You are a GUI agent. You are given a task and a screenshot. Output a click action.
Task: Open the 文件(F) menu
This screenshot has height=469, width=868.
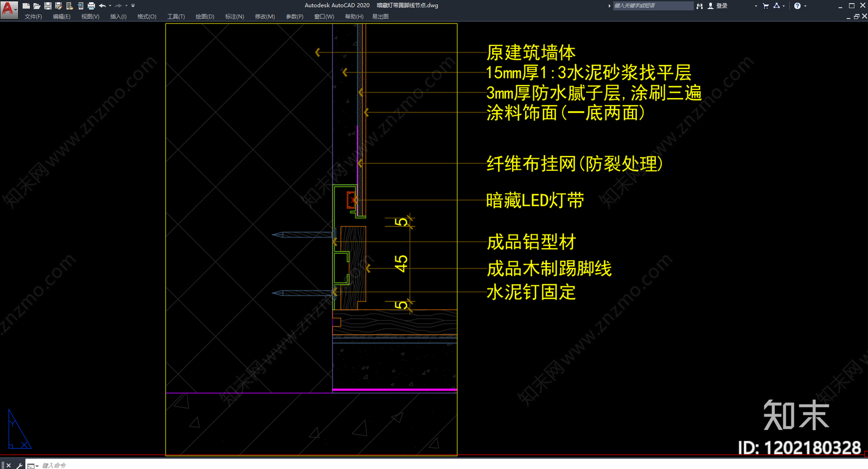pos(33,17)
